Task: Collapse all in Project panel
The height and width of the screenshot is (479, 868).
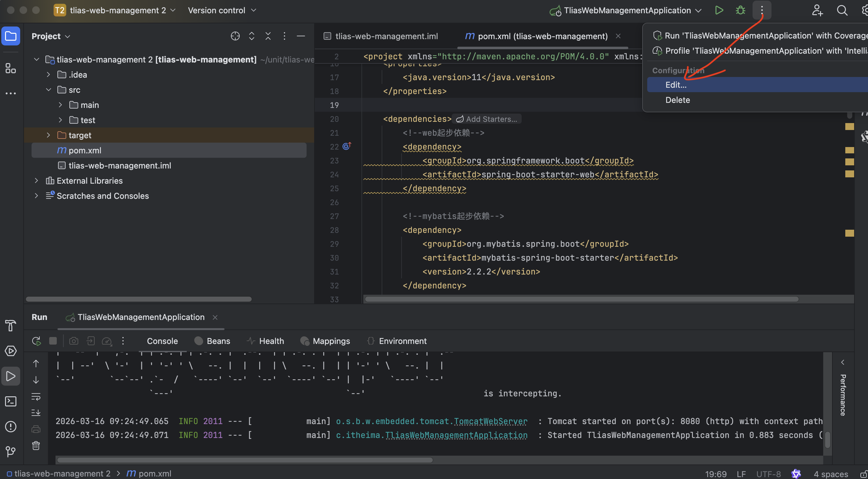Action: 268,36
